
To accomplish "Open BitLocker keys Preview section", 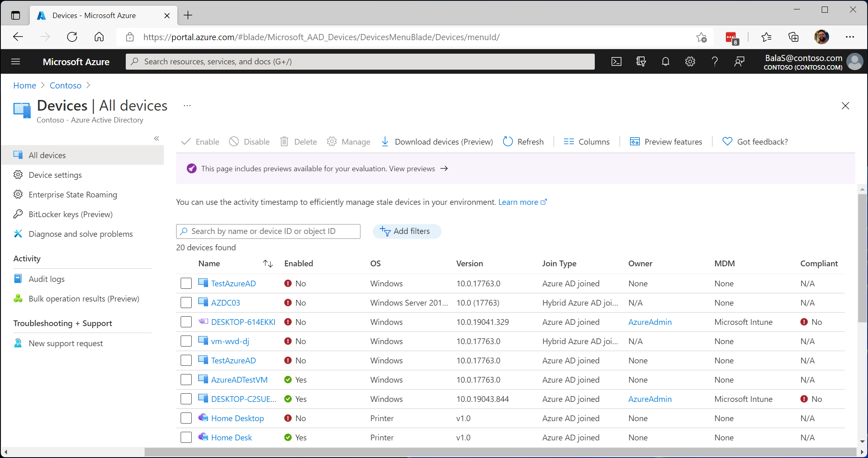I will click(70, 214).
